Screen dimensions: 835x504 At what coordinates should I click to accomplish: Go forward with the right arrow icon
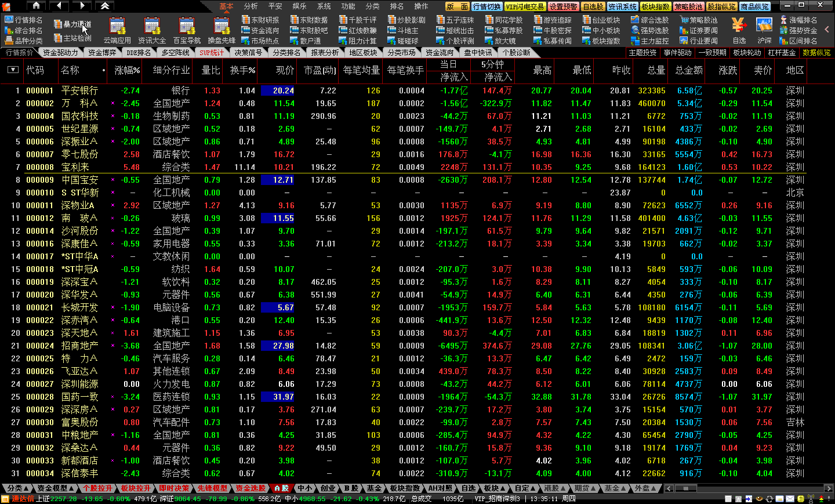[82, 6]
